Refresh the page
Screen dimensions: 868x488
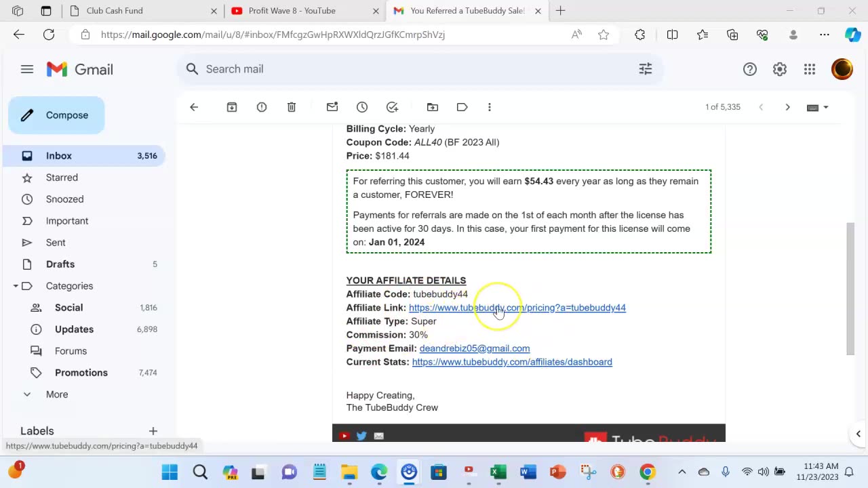click(49, 35)
